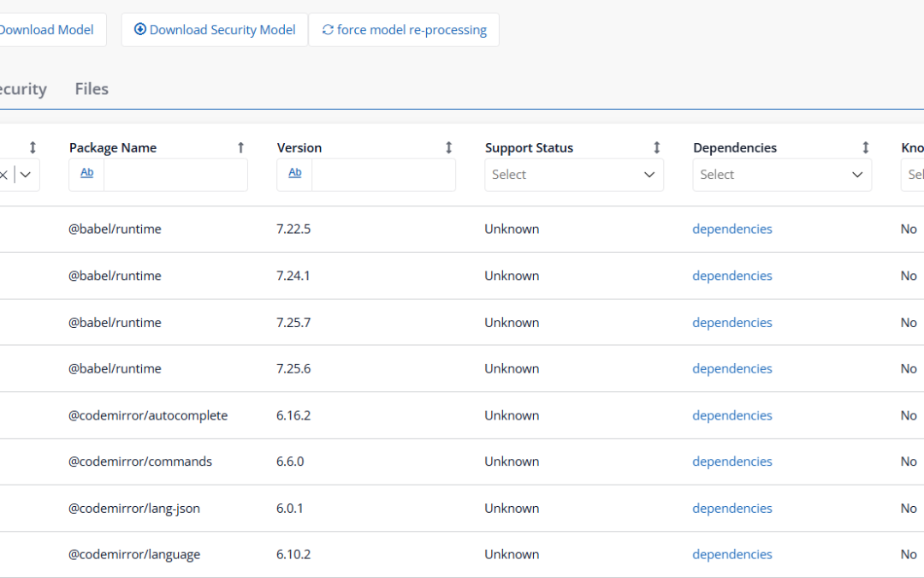The image size is (924, 578).
Task: Click the Package Name filter text field
Action: point(175,175)
